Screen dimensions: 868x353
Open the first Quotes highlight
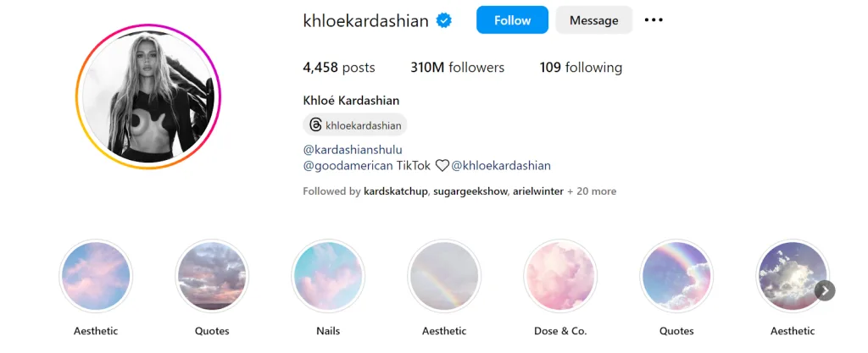pos(212,276)
